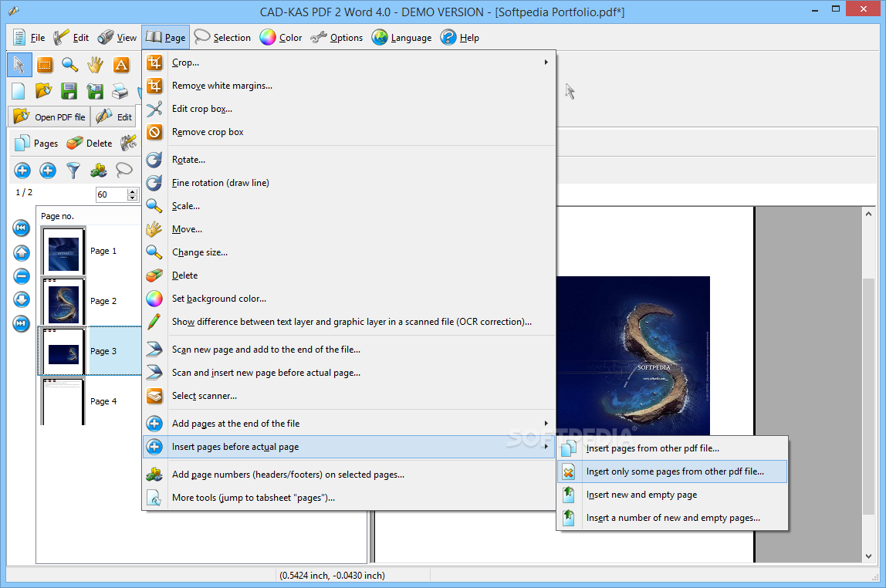Image resolution: width=886 pixels, height=588 pixels.
Task: Click the page numbers blocks icon
Action: tap(98, 170)
